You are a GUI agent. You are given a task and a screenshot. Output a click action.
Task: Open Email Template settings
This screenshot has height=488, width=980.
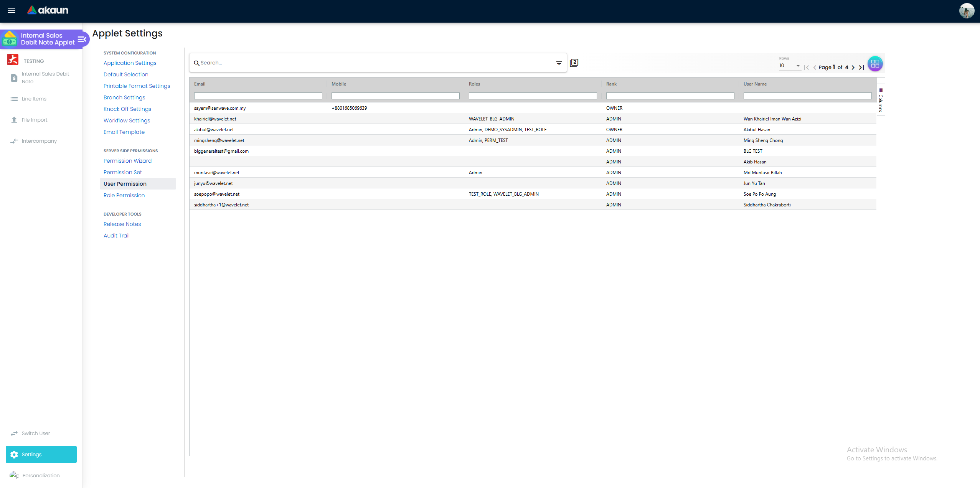point(124,132)
